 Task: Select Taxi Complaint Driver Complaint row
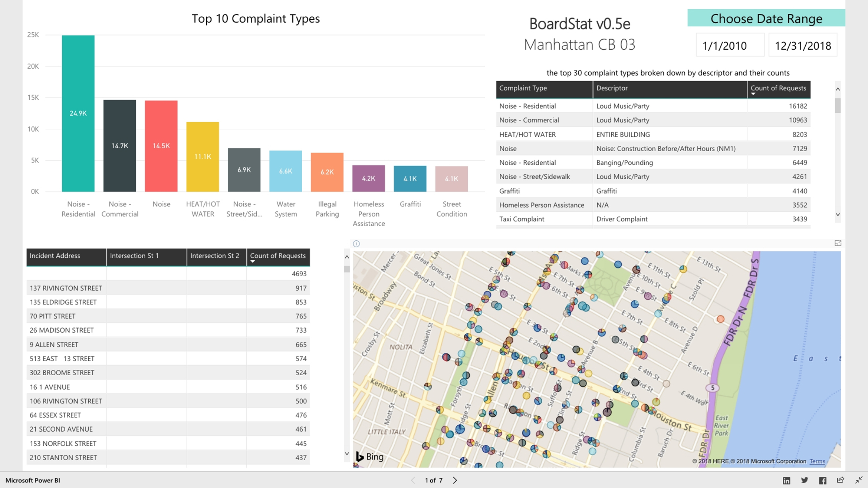tap(653, 219)
